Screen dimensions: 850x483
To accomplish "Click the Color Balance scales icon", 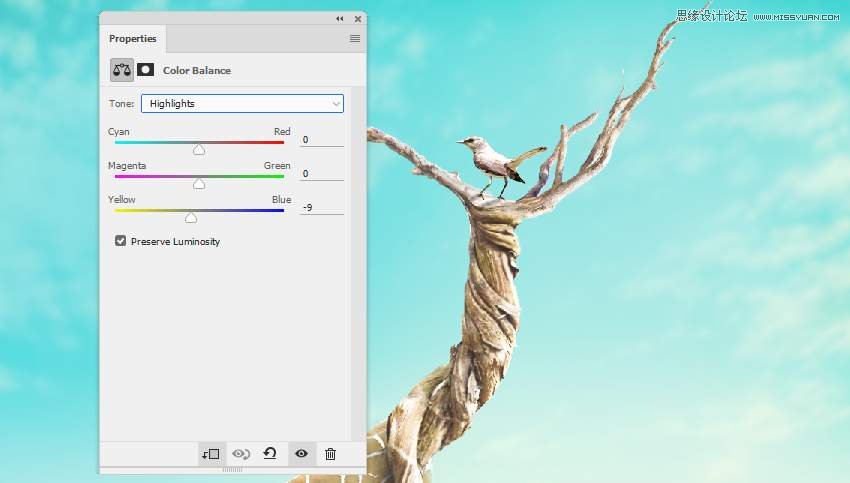I will click(x=121, y=70).
